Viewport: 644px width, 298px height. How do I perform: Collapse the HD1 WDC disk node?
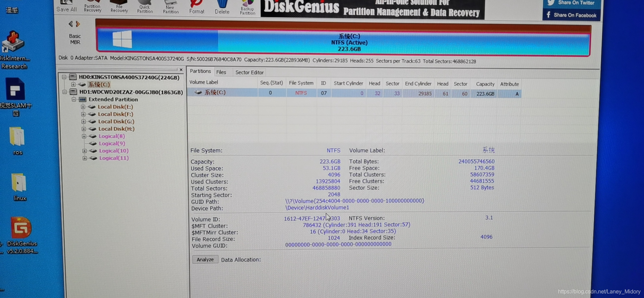click(x=64, y=92)
